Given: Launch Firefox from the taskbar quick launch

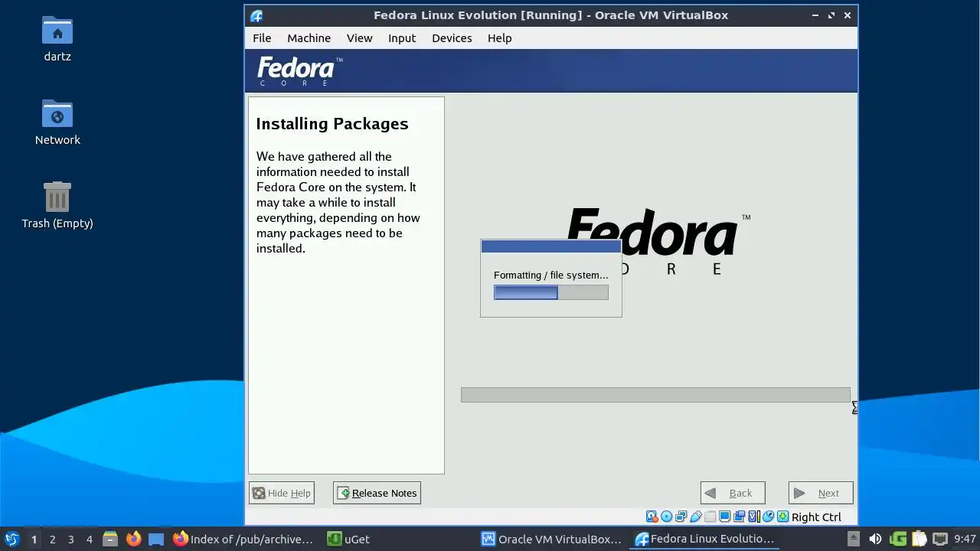Looking at the screenshot, I should [133, 539].
